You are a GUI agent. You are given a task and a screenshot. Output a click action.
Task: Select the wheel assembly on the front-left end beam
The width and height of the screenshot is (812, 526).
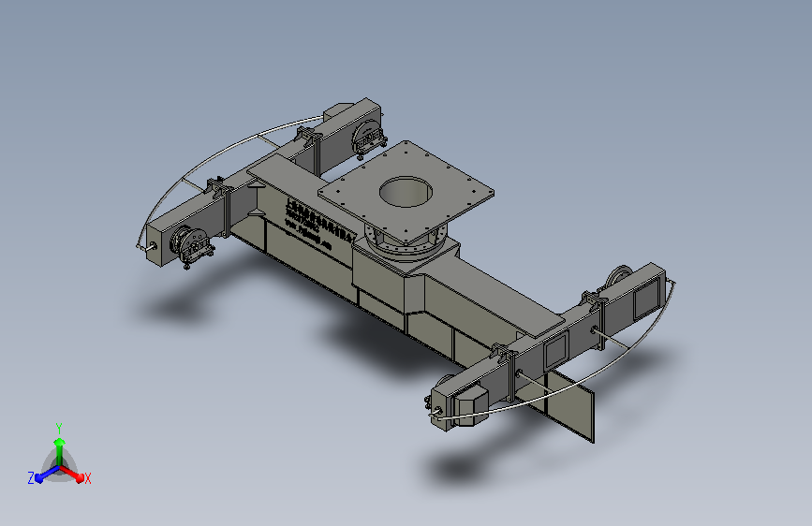tap(193, 246)
